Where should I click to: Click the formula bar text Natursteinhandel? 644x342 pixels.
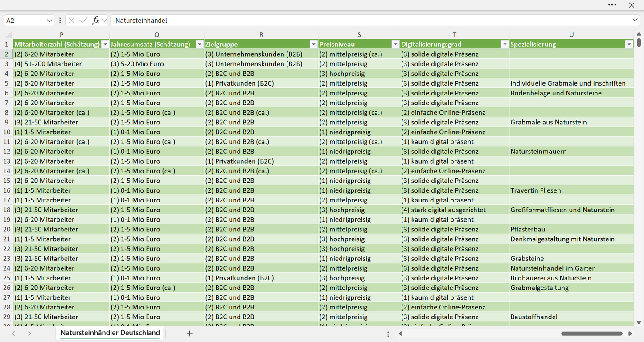(141, 21)
